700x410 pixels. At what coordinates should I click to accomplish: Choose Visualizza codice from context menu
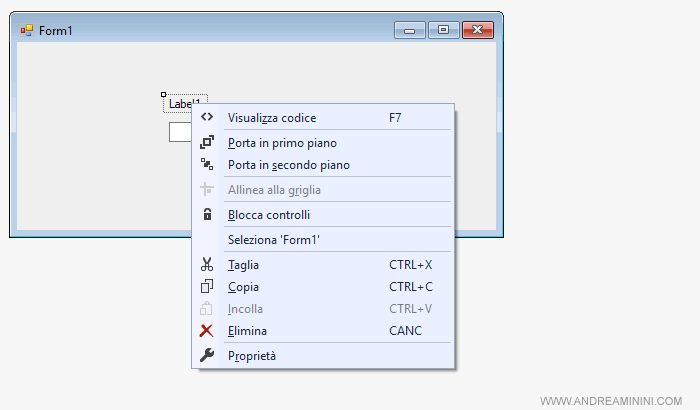coord(272,118)
